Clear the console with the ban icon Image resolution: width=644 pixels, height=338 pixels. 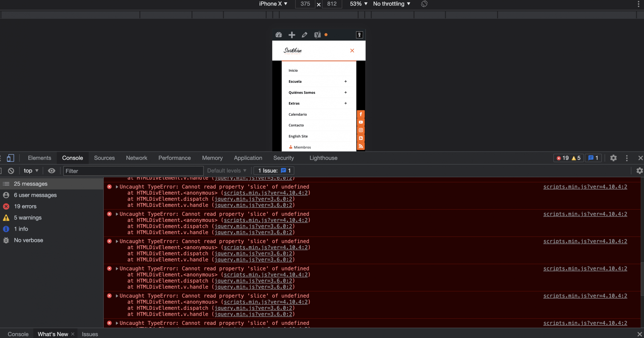tap(11, 171)
